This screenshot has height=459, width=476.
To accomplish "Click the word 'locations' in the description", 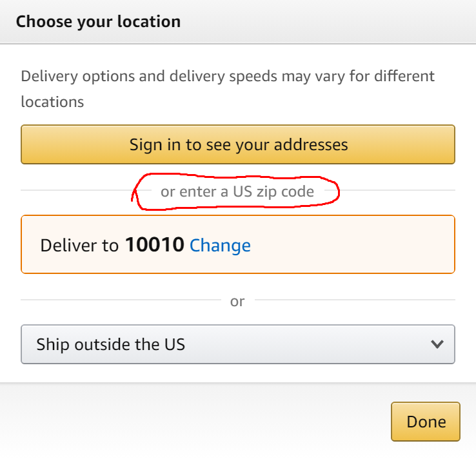I will pos(52,102).
